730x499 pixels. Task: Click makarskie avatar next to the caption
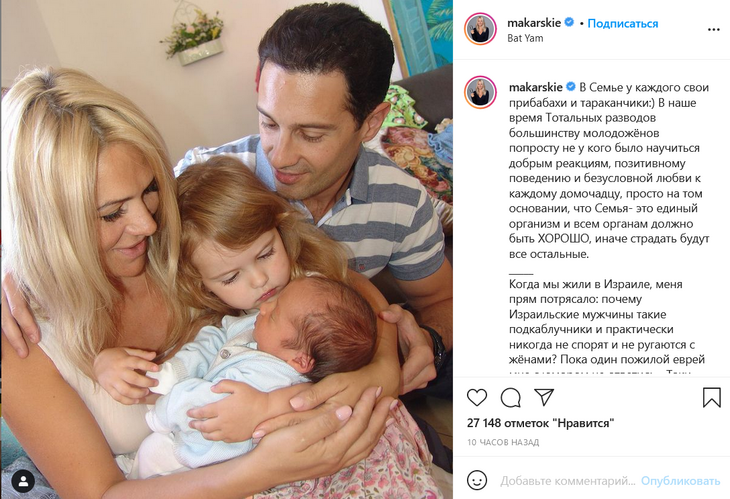point(480,92)
